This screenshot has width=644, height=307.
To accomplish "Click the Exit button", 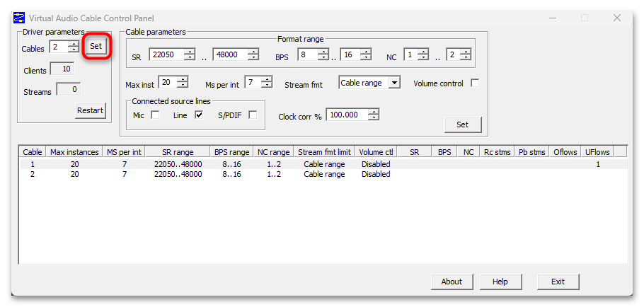I will click(x=558, y=282).
